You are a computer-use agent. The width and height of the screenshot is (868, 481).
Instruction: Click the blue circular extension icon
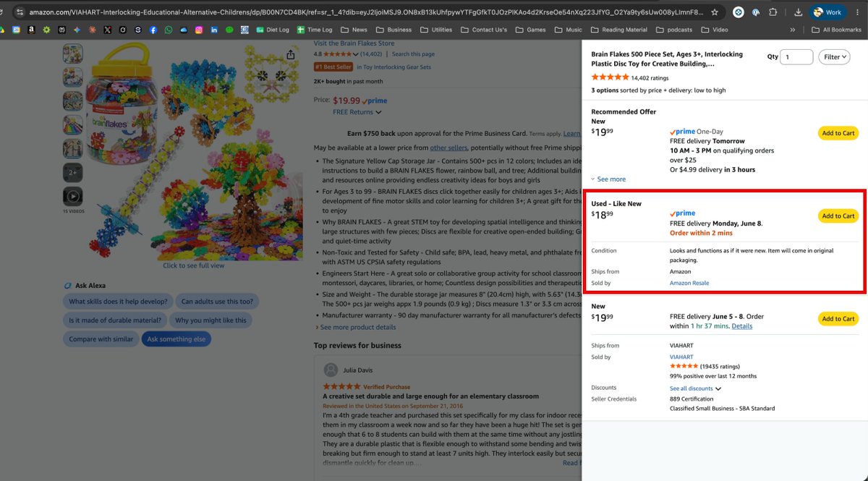738,12
